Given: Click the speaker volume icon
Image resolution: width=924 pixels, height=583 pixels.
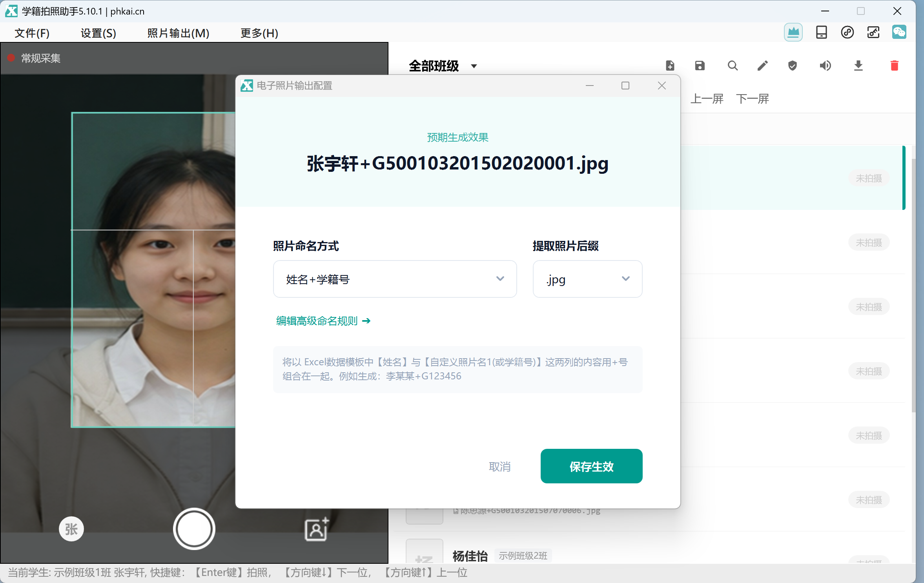Looking at the screenshot, I should coord(825,66).
